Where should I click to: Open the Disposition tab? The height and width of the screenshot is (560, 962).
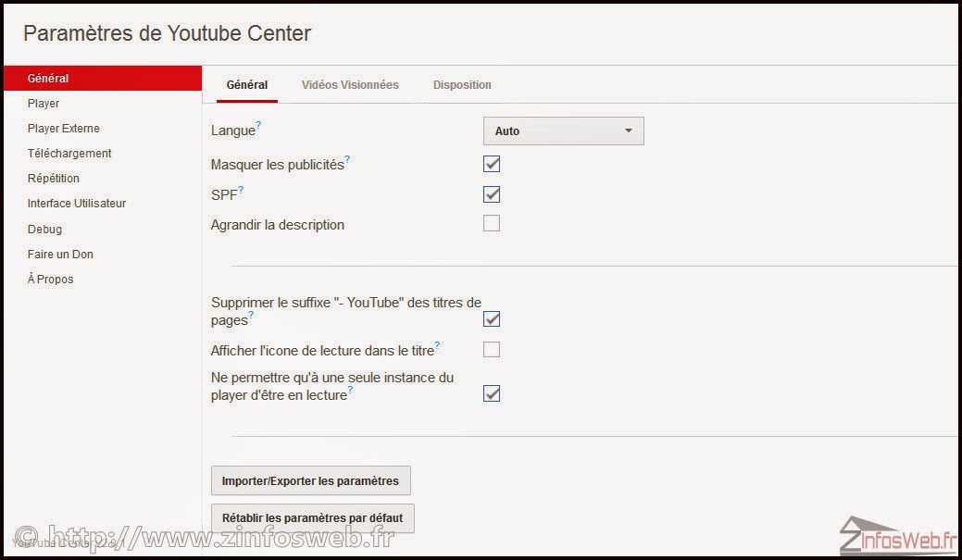(x=462, y=84)
